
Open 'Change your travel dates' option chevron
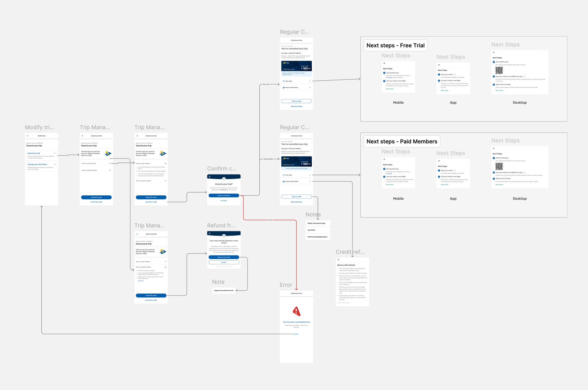[x=55, y=164]
